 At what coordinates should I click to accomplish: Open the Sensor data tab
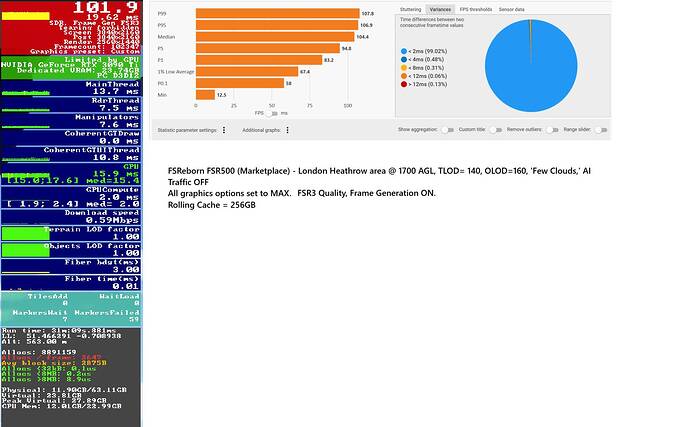pos(511,9)
